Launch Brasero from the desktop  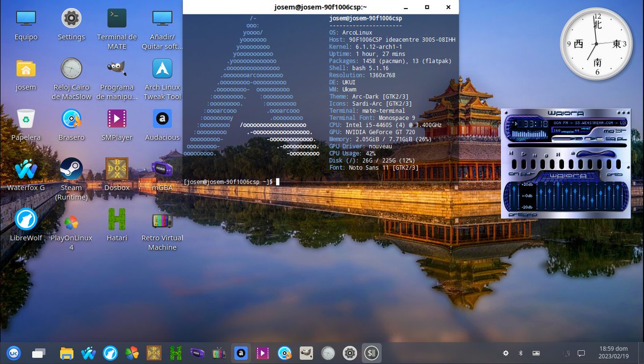[x=71, y=125]
